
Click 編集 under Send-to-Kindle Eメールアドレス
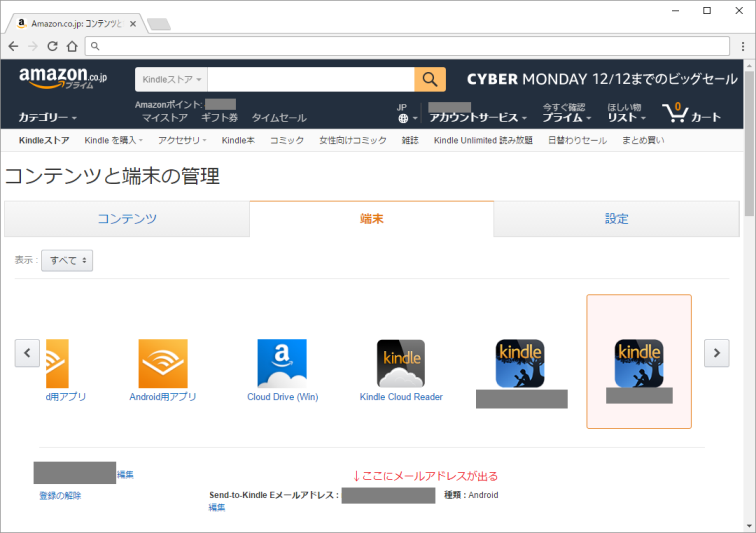pyautogui.click(x=217, y=507)
